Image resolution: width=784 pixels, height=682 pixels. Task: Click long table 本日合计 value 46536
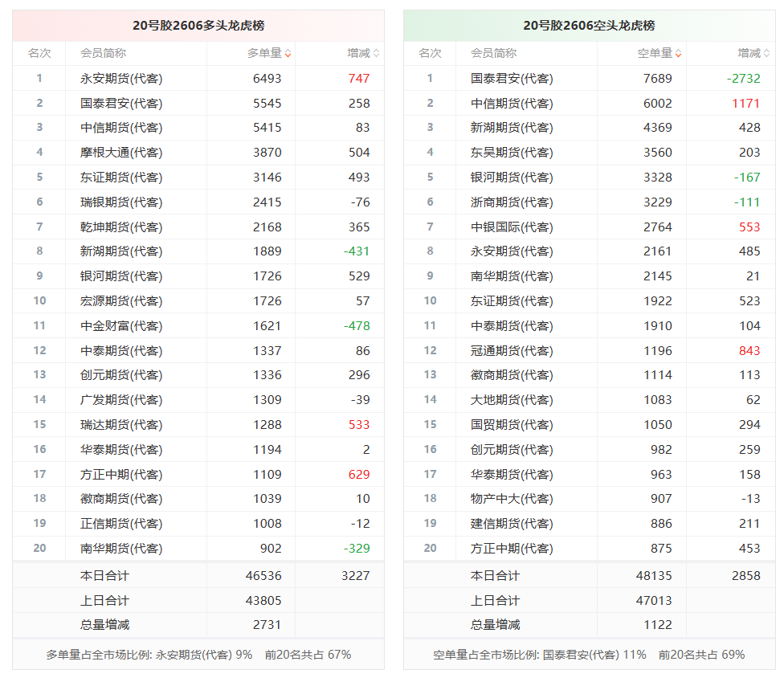[263, 576]
